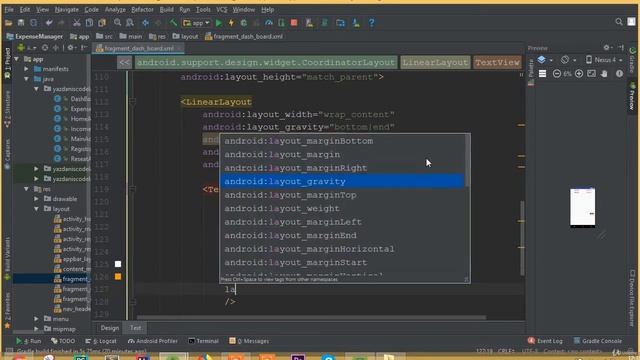Click the Pan hand icon in Preview
Viewport: 640px width, 360px height.
(604, 73)
